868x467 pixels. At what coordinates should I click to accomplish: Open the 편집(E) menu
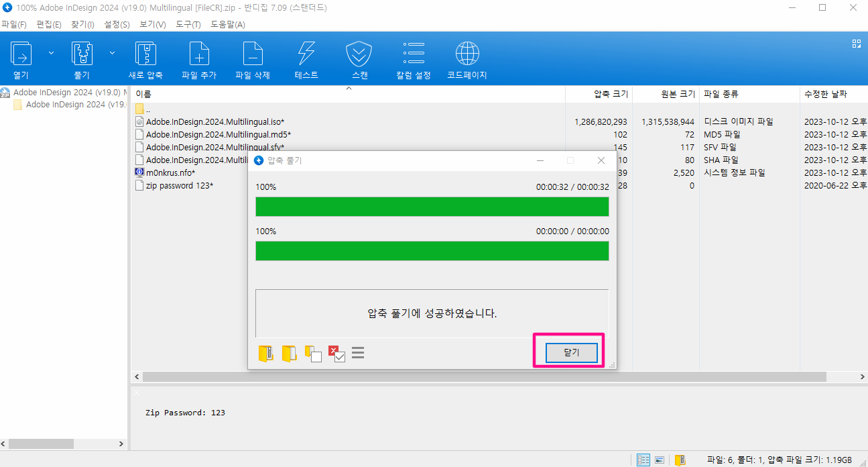[x=48, y=25]
